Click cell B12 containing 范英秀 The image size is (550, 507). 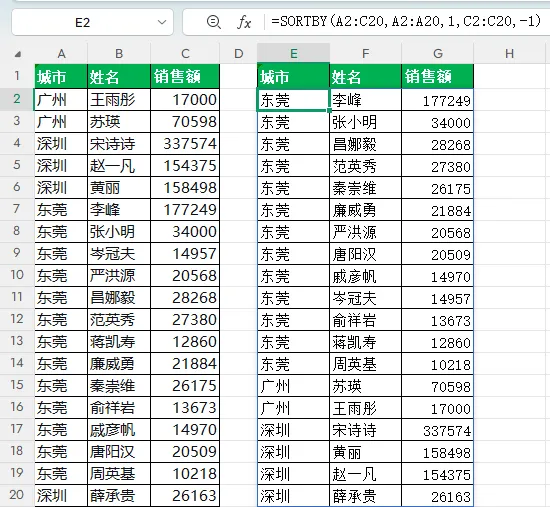pos(119,320)
